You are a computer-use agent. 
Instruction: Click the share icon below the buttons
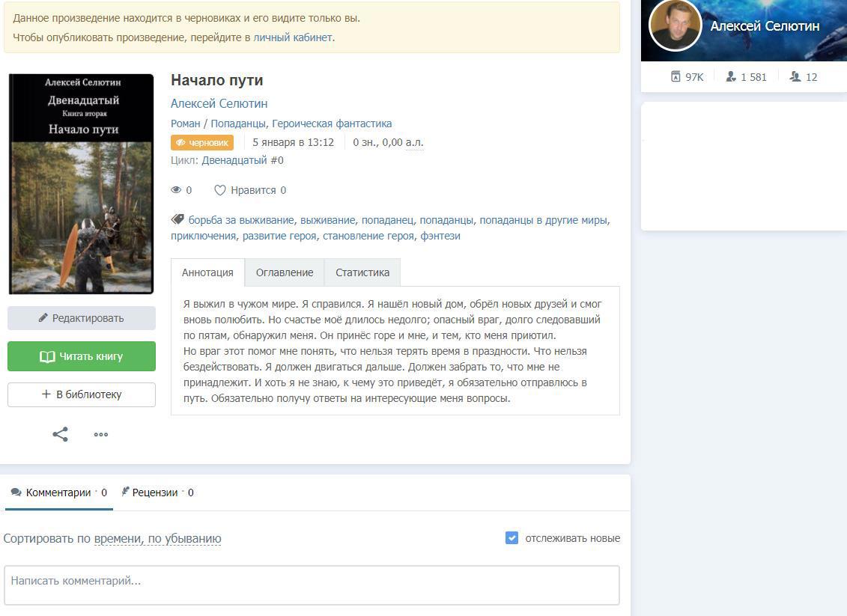point(60,434)
